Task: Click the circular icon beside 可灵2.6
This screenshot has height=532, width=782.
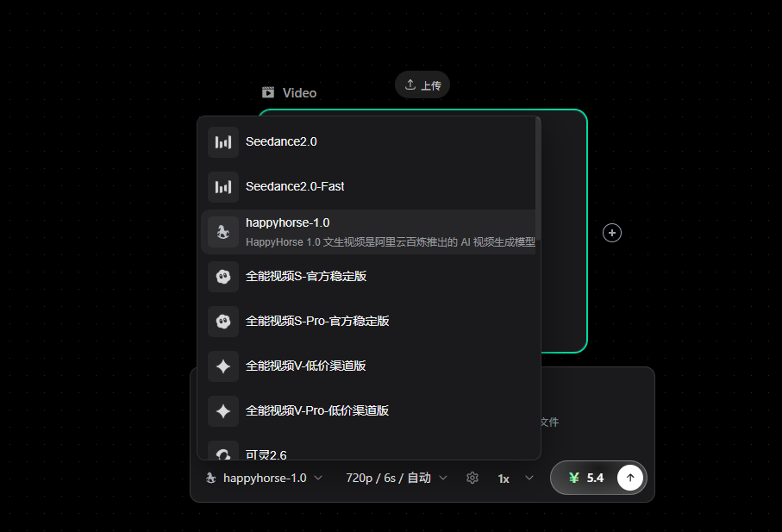Action: [x=222, y=454]
